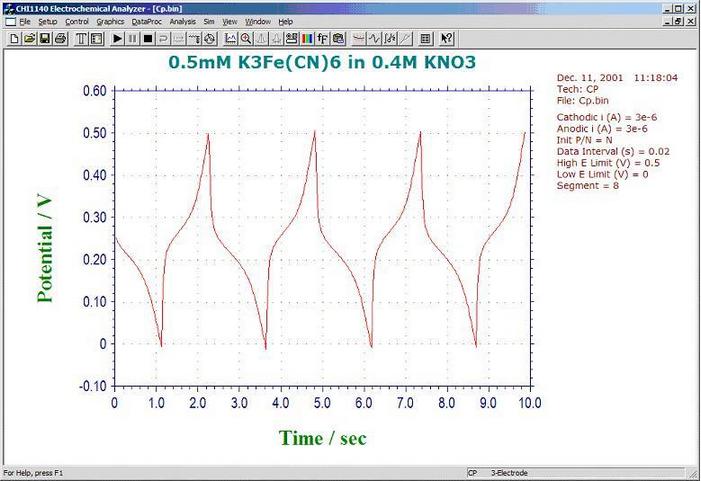Click the '3-Electrode' status bar entry
Image resolution: width=701 pixels, height=481 pixels.
point(509,473)
